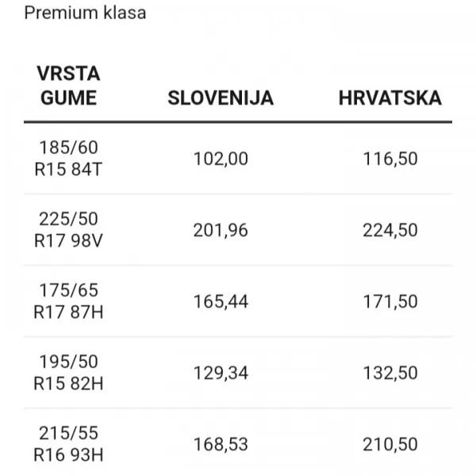The image size is (476, 476).
Task: Click Croatia price 116,50
Action: tap(390, 159)
